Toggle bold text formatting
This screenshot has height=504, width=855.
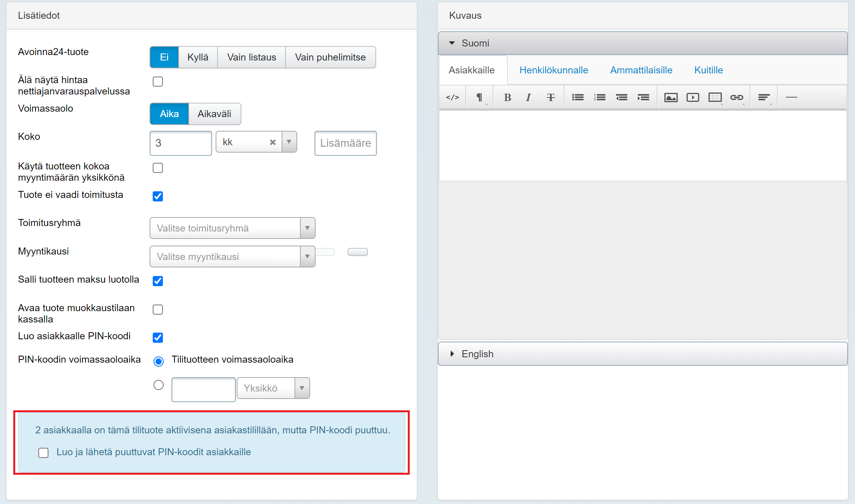(x=507, y=97)
